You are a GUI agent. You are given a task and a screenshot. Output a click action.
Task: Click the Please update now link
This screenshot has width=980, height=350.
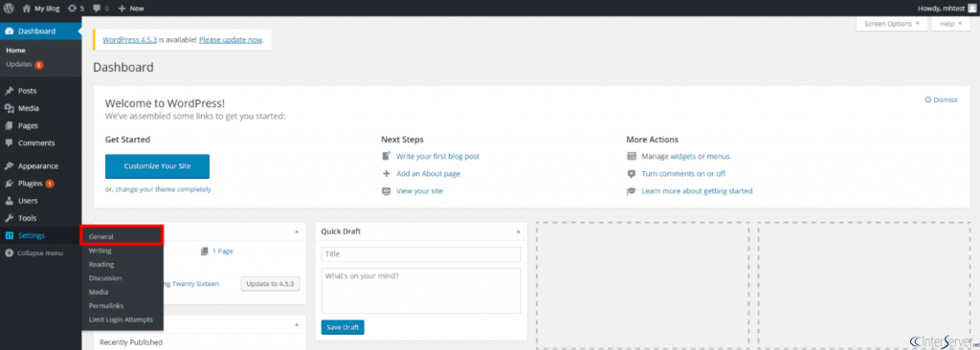pos(231,39)
